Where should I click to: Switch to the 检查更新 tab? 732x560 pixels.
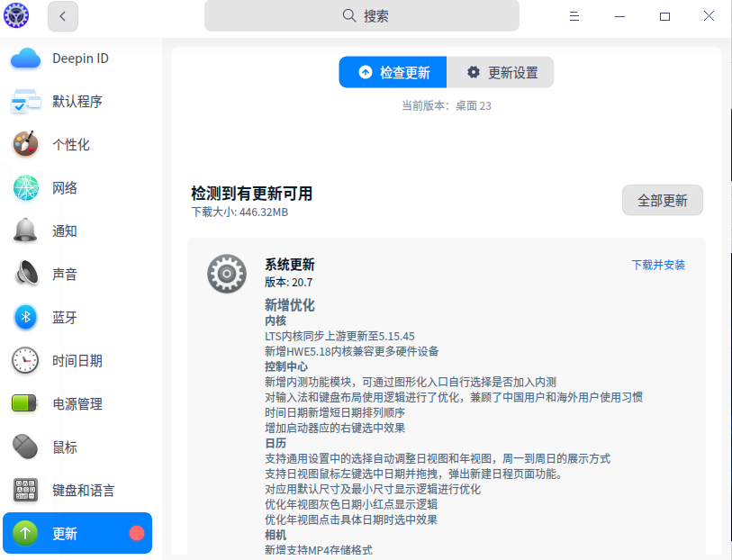pyautogui.click(x=393, y=72)
